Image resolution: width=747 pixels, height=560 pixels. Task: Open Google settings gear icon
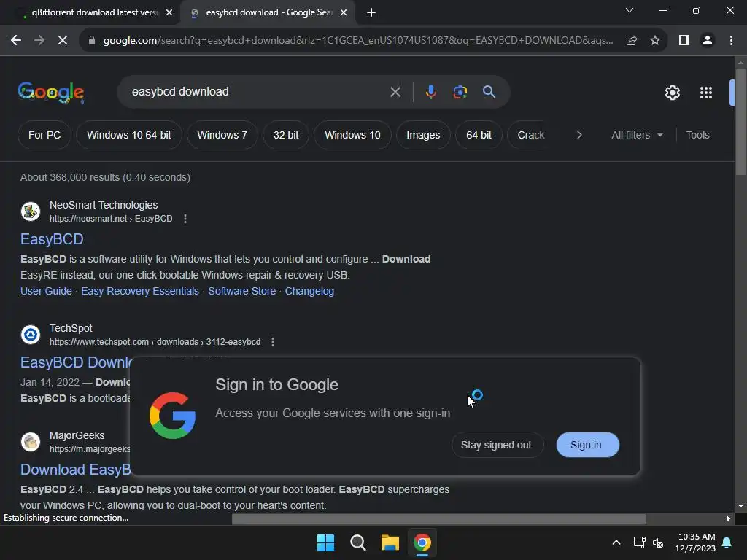pyautogui.click(x=672, y=93)
